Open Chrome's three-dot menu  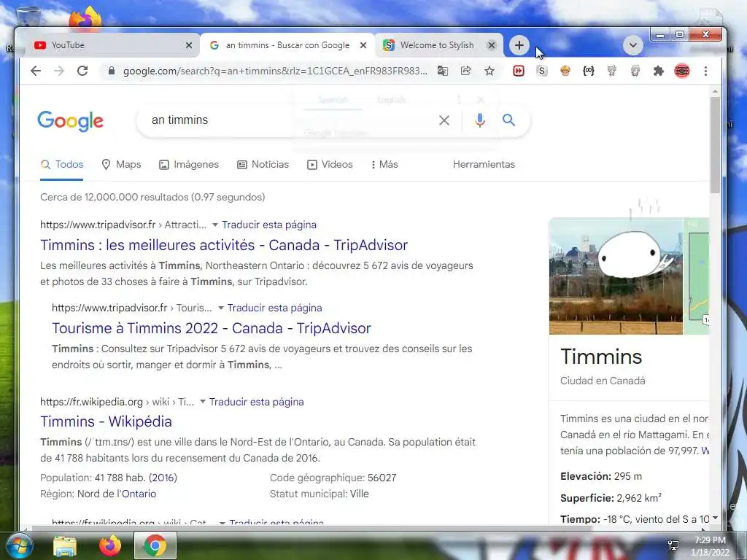705,71
